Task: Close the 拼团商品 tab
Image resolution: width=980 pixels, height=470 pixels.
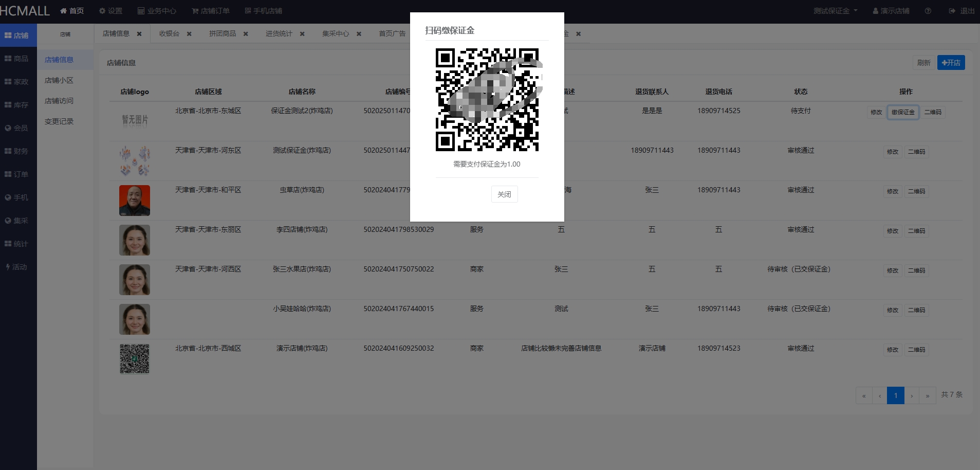Action: (x=246, y=34)
